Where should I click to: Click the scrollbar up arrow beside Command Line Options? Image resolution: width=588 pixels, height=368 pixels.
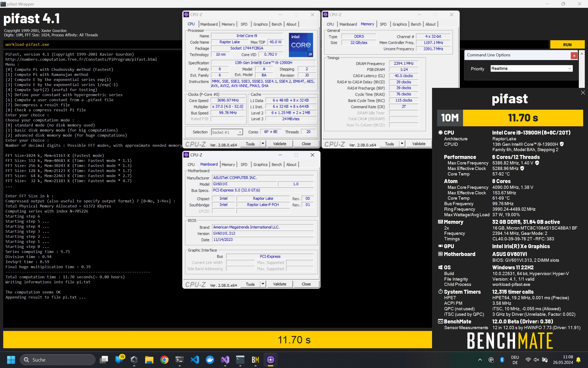click(582, 53)
